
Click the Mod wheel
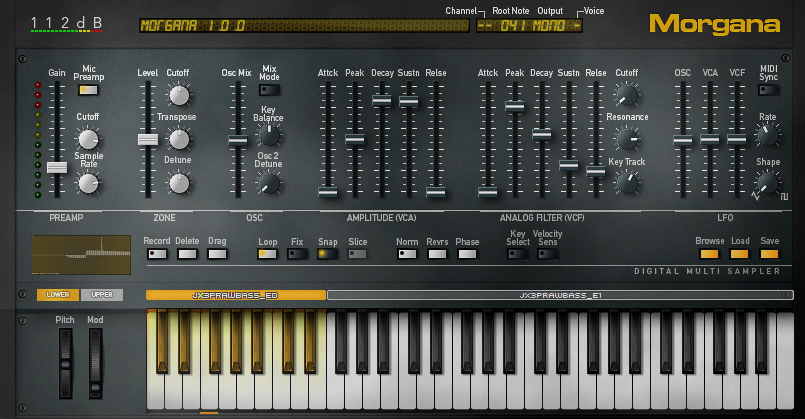pos(95,364)
